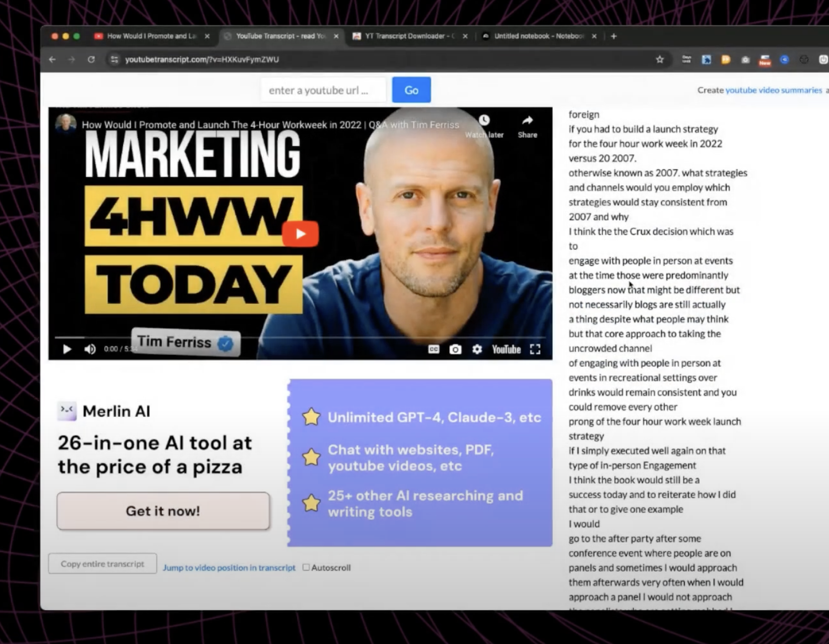Toggle closed captions CC icon
The height and width of the screenshot is (644, 829).
click(433, 349)
